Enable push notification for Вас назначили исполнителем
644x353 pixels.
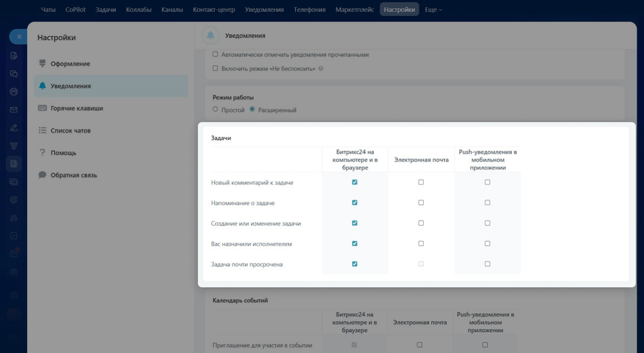487,244
